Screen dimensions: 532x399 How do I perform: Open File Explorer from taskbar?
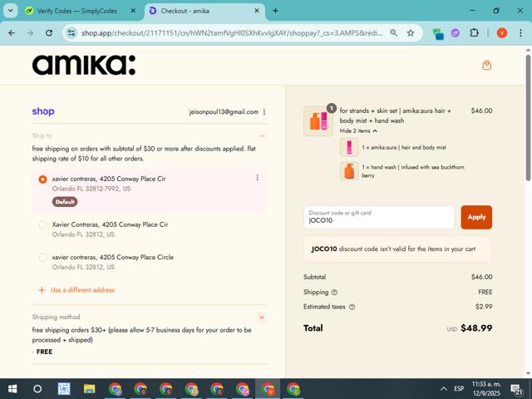click(89, 389)
